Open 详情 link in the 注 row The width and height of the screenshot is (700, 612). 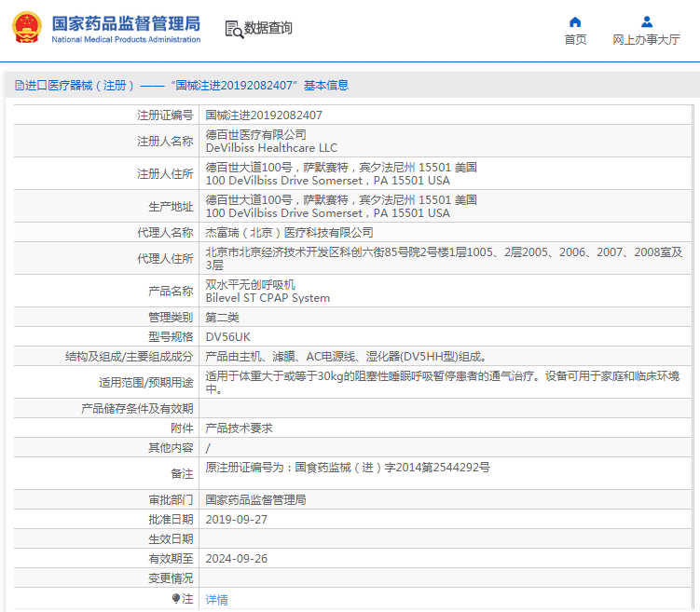tap(216, 600)
